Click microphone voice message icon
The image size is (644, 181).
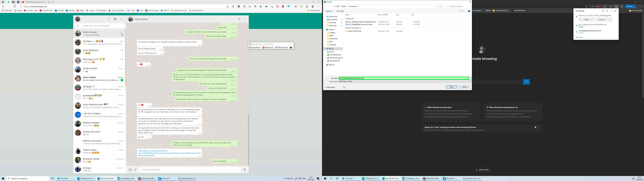245,170
